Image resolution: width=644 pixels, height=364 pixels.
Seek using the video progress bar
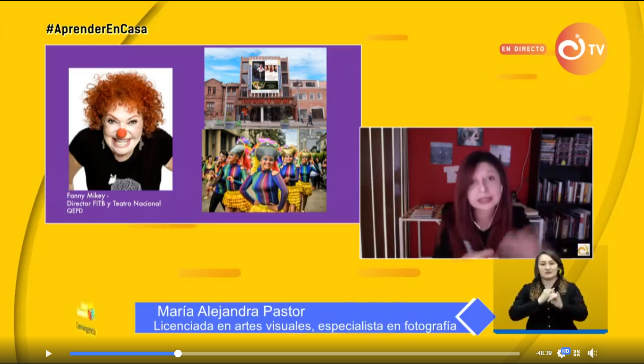(x=295, y=354)
